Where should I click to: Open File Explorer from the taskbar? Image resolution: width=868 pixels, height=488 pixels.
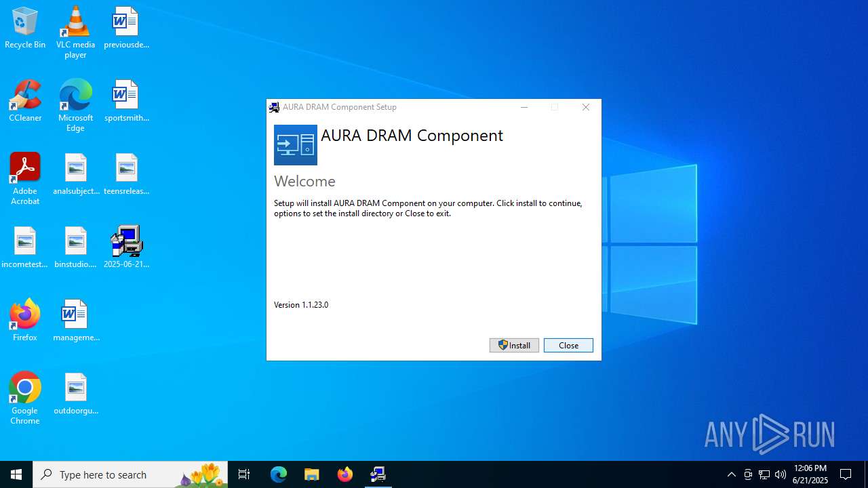[x=312, y=474]
